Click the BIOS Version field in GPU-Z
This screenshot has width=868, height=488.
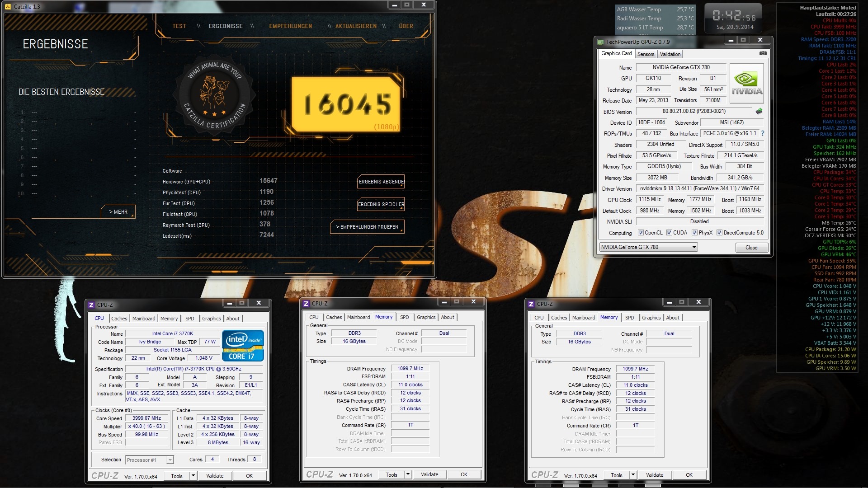694,111
